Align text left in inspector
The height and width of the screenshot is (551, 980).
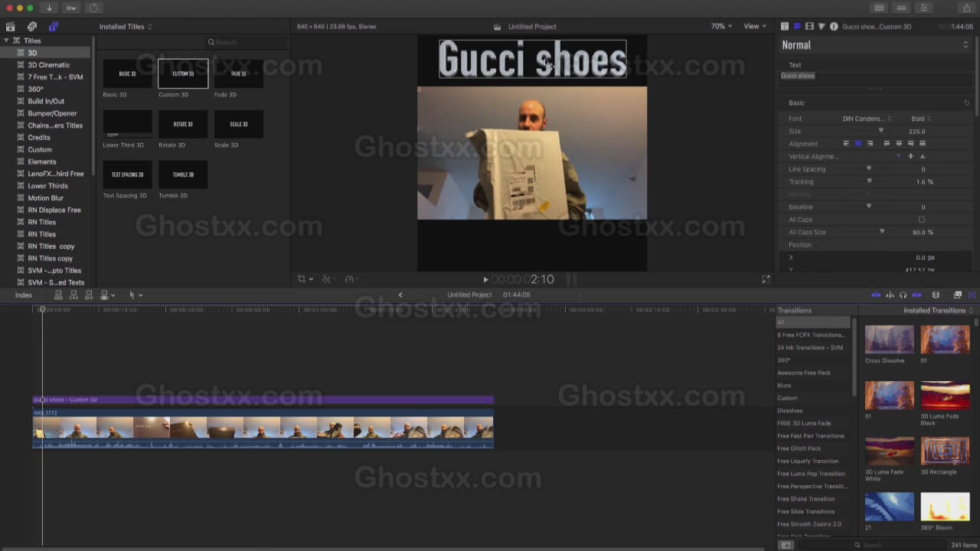[847, 144]
